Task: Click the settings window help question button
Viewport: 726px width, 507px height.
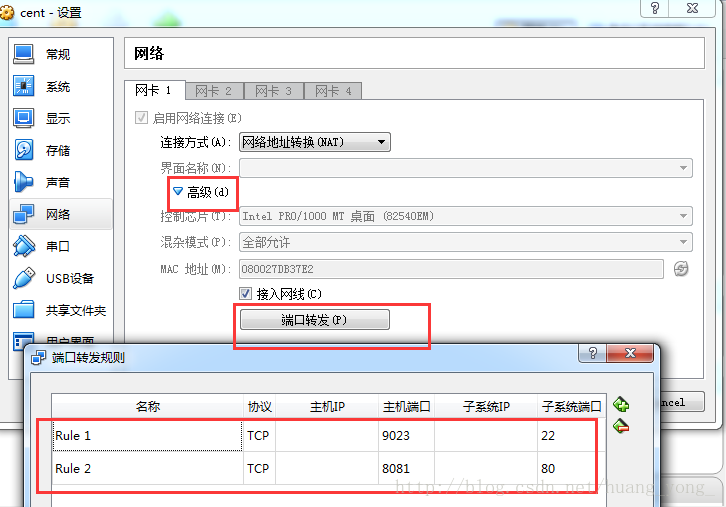Action: tap(654, 8)
